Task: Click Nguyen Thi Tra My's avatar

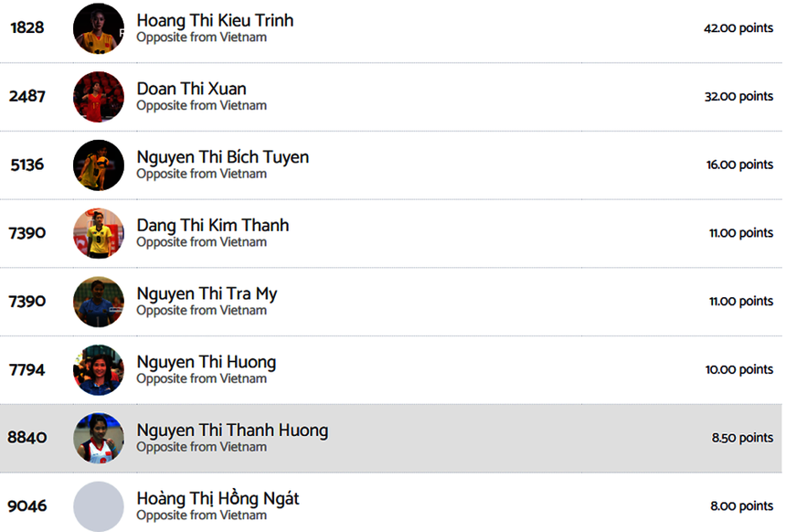Action: (99, 302)
